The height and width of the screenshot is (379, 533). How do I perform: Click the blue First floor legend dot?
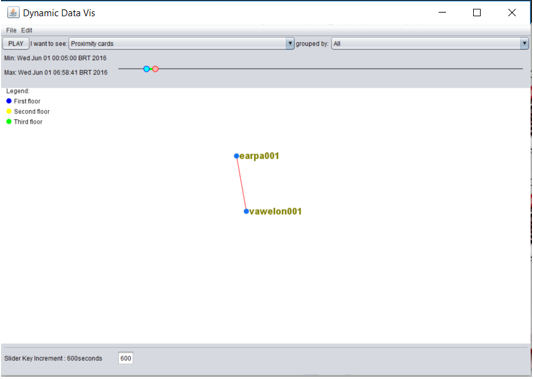click(x=9, y=101)
